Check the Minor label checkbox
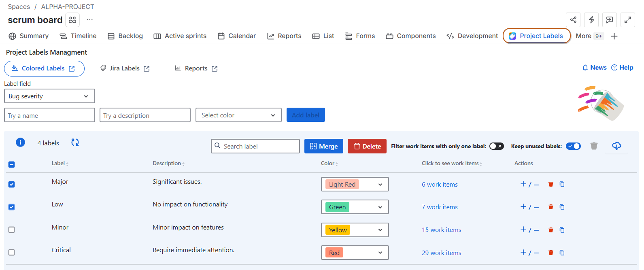This screenshot has height=270, width=644. (12, 230)
